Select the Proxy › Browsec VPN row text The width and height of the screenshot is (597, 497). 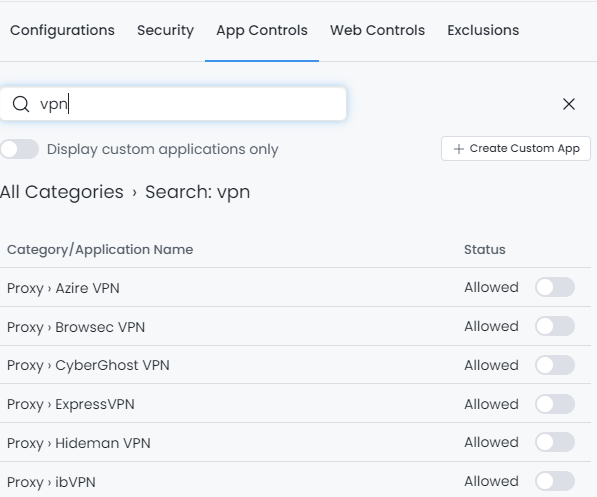pos(76,327)
